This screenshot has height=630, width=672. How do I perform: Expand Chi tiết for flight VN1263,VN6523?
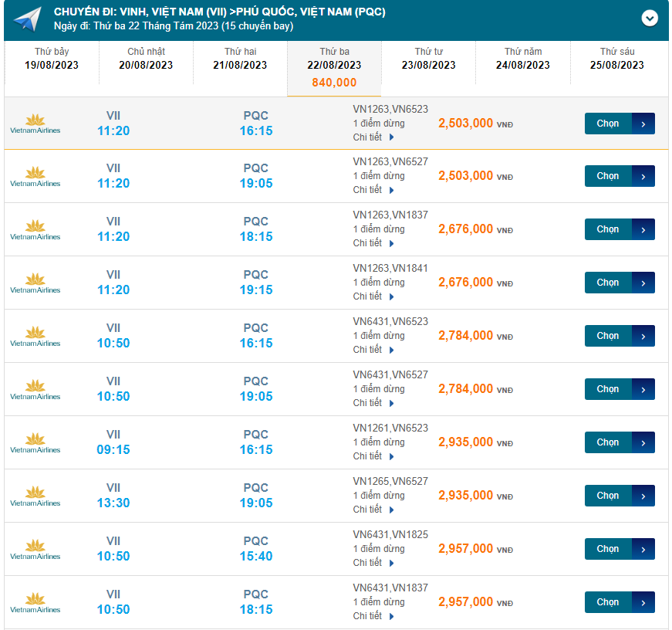tap(373, 137)
